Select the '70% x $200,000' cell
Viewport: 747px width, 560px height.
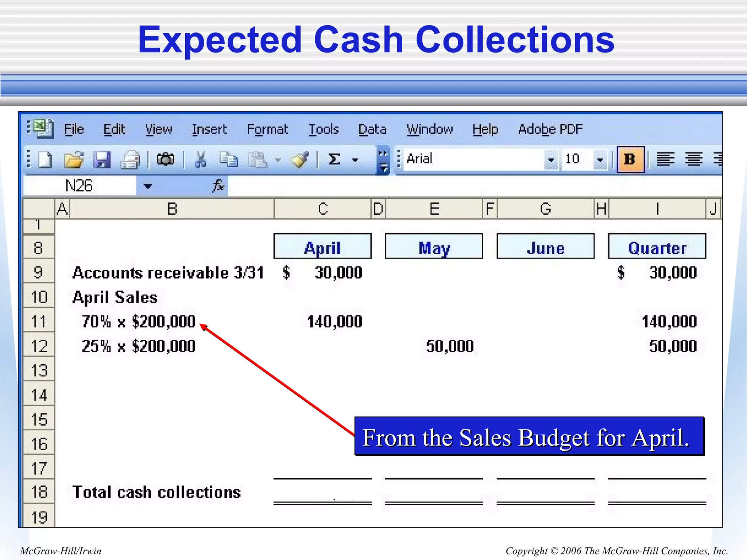139,322
